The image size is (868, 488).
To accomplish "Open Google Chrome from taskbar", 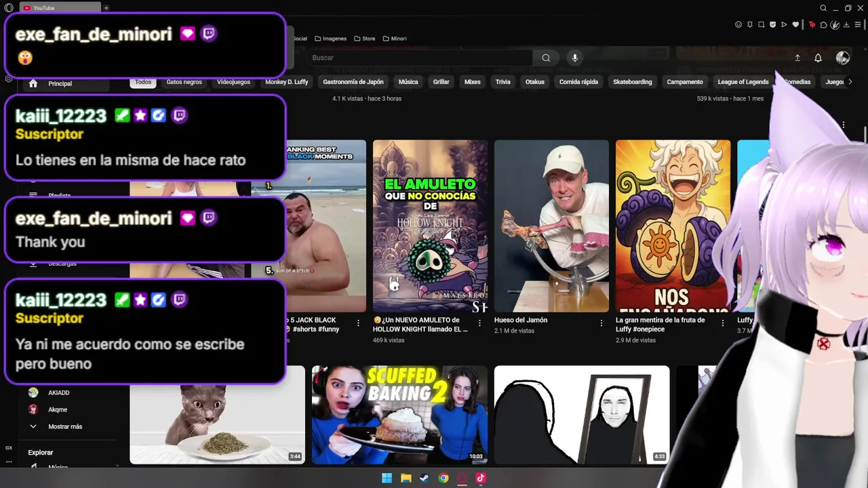I will point(443,478).
